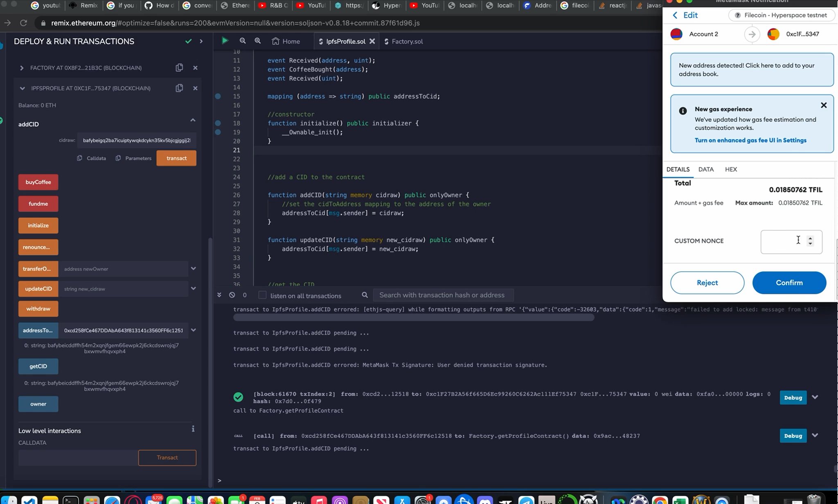Click the transaction hash search field
The width and height of the screenshot is (838, 504).
pyautogui.click(x=443, y=295)
